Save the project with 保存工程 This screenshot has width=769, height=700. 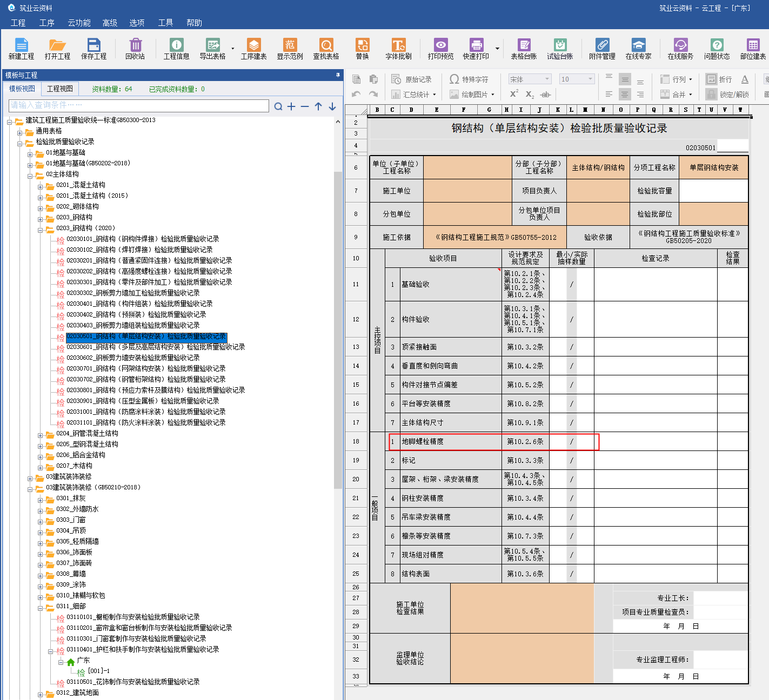tap(93, 49)
